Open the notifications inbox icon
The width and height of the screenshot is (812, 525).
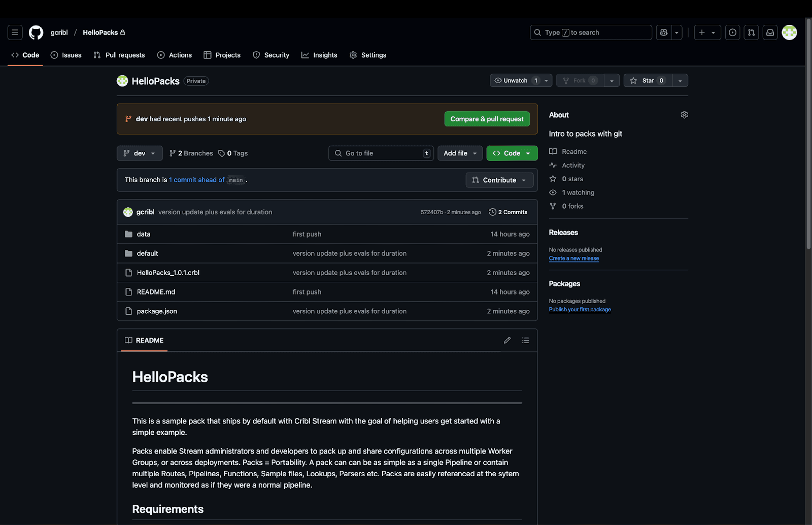click(770, 32)
